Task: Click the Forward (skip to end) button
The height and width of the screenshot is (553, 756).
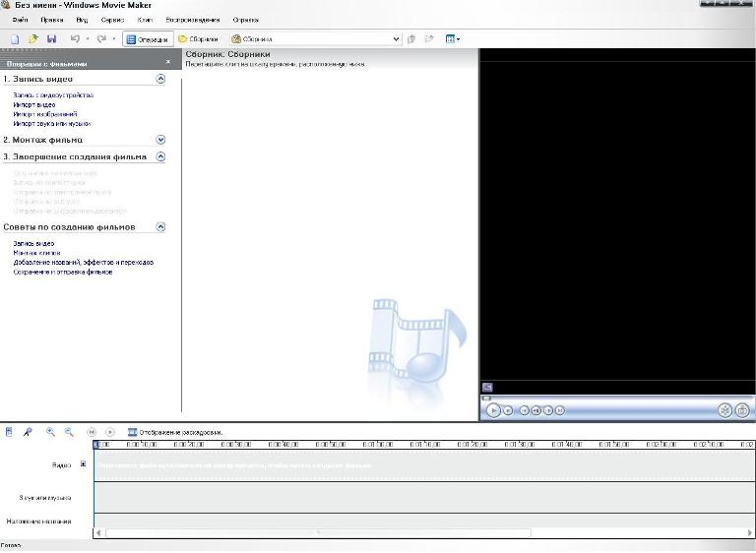Action: point(560,410)
